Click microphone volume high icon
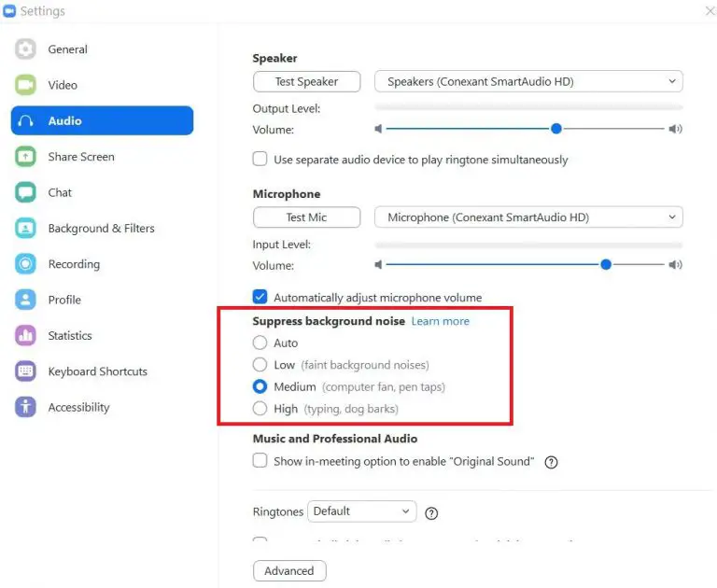The image size is (717, 588). click(675, 265)
